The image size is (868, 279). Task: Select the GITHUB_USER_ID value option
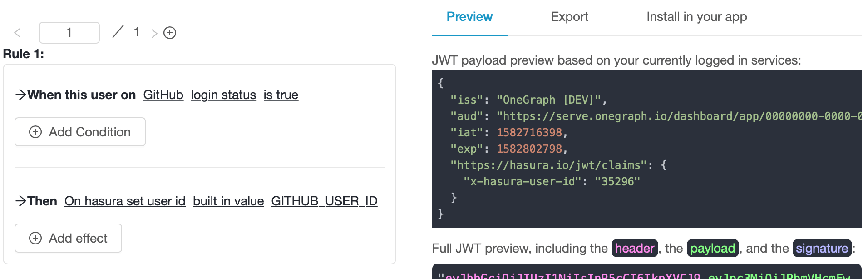(324, 201)
